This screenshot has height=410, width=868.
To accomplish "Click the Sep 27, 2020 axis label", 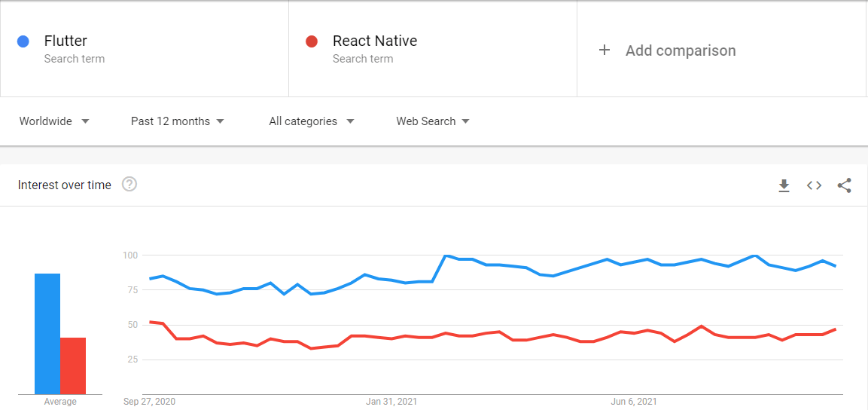I will tap(149, 402).
